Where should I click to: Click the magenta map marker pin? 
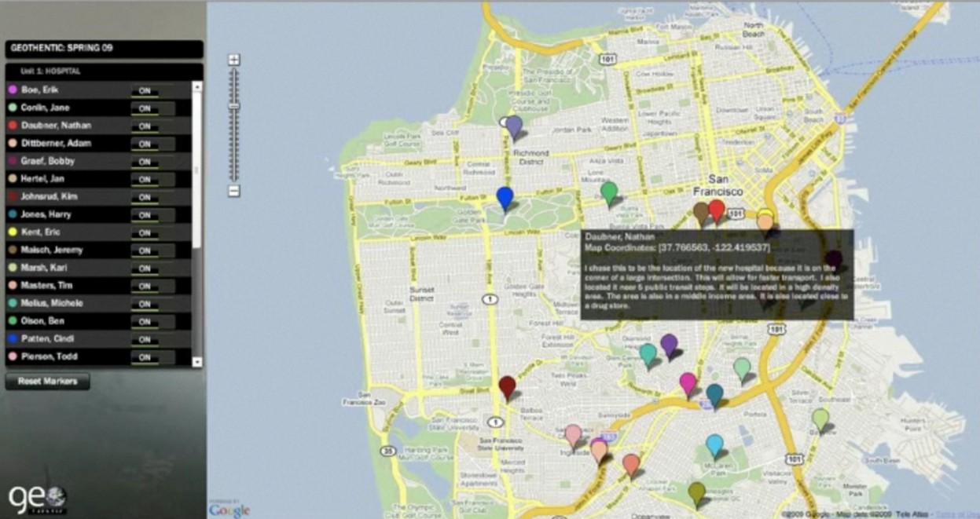pos(688,382)
